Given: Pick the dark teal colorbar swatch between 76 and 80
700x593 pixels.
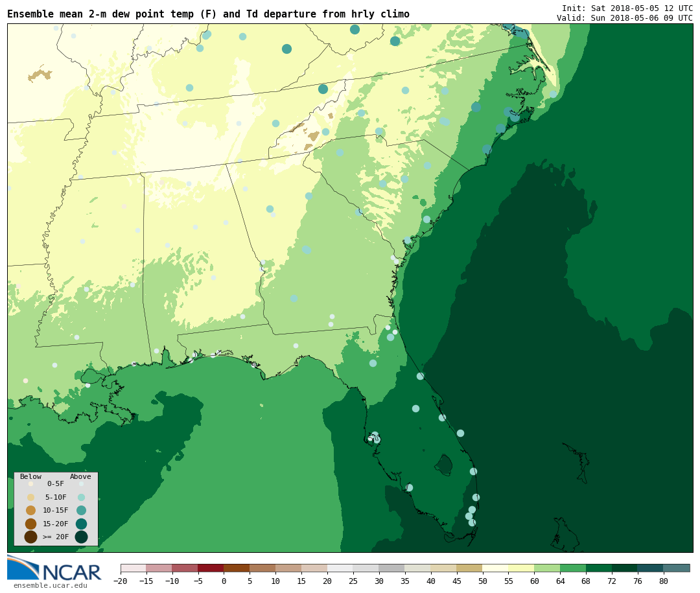Looking at the screenshot, I should pyautogui.click(x=651, y=568).
